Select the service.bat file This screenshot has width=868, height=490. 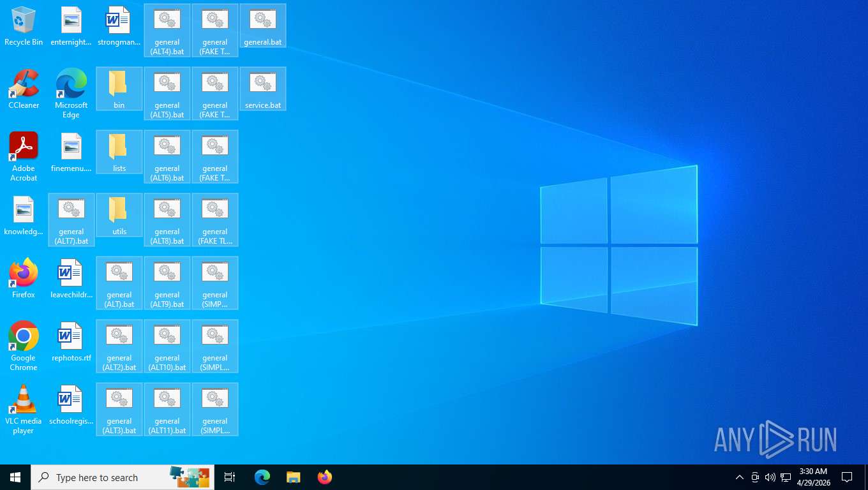pyautogui.click(x=263, y=89)
